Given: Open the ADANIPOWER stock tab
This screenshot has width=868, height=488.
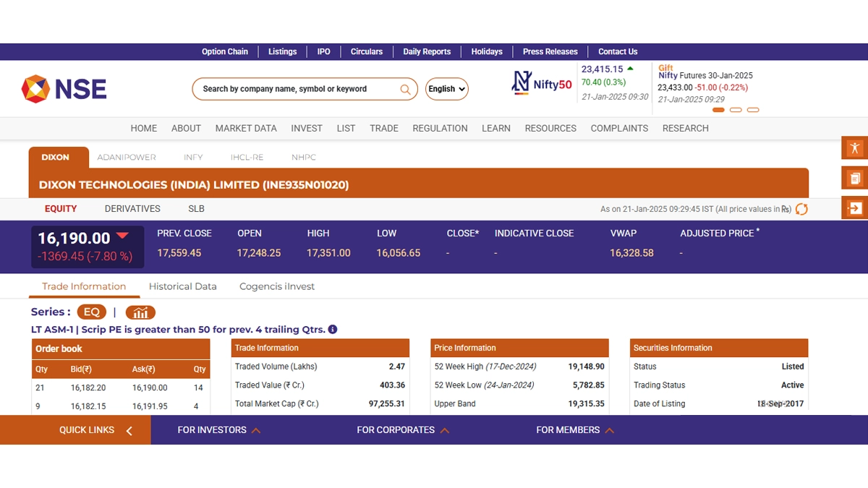Looking at the screenshot, I should [x=127, y=157].
